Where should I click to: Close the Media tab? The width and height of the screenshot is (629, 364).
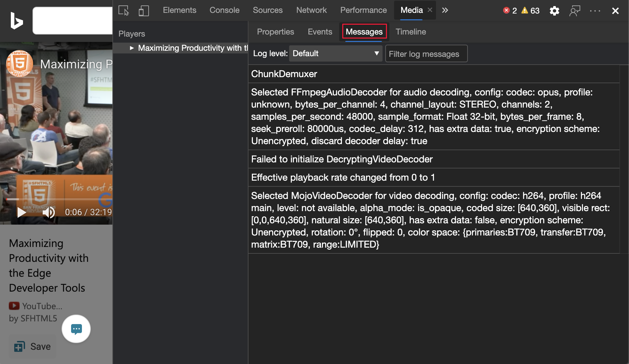[x=430, y=10]
